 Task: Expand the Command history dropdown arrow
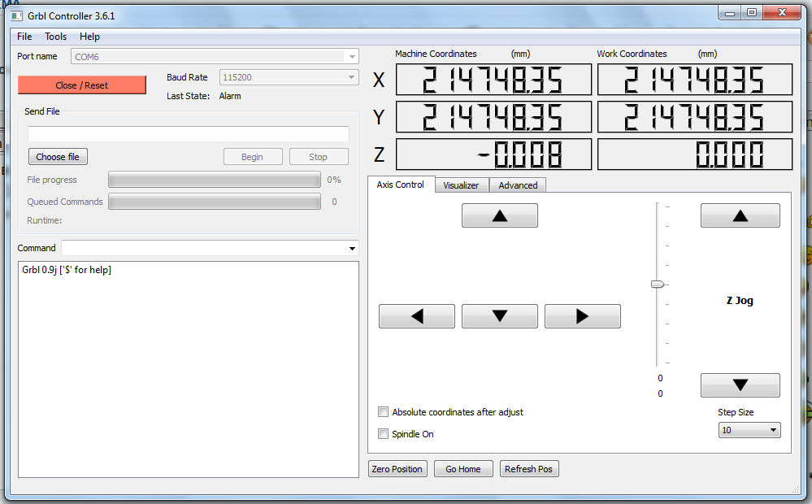[x=352, y=248]
